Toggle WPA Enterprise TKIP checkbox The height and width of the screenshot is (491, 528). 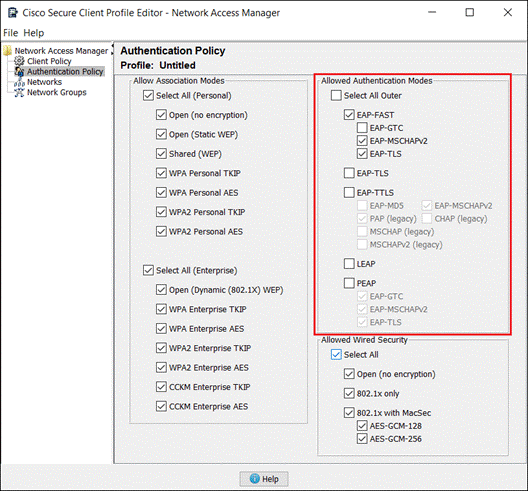pos(161,309)
